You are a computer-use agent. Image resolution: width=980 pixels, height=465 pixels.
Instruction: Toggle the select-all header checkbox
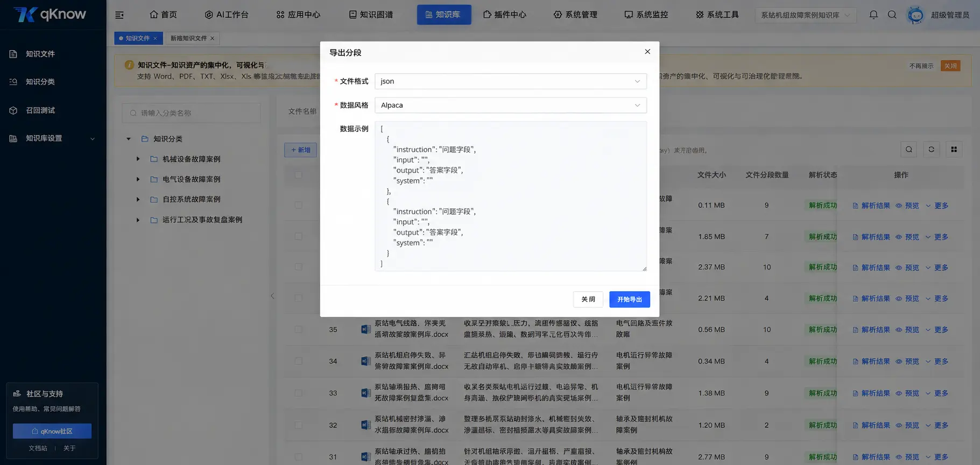(x=299, y=175)
